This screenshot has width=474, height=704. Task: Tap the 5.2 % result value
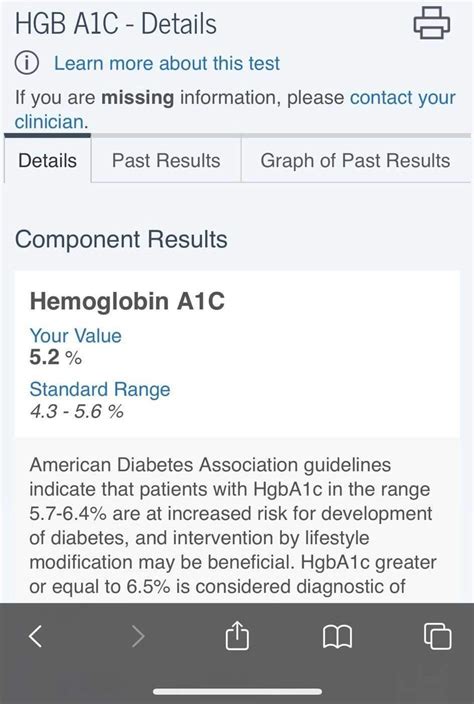(x=56, y=358)
